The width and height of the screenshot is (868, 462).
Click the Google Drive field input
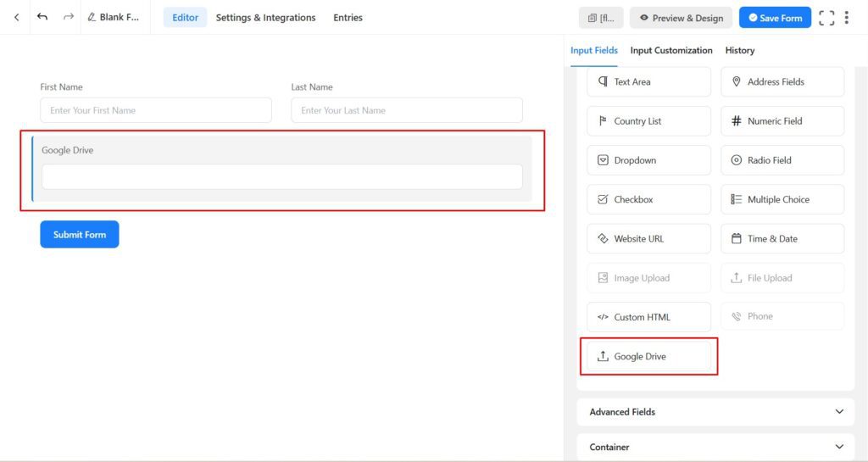pyautogui.click(x=281, y=177)
